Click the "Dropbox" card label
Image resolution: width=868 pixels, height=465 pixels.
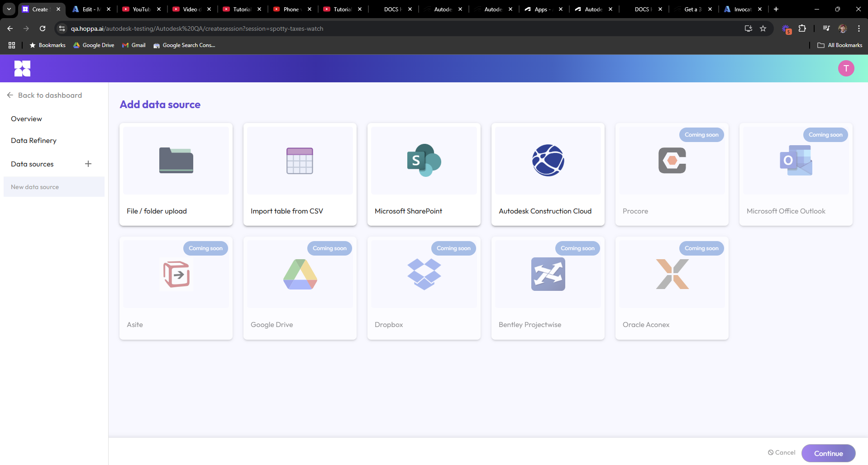point(389,324)
